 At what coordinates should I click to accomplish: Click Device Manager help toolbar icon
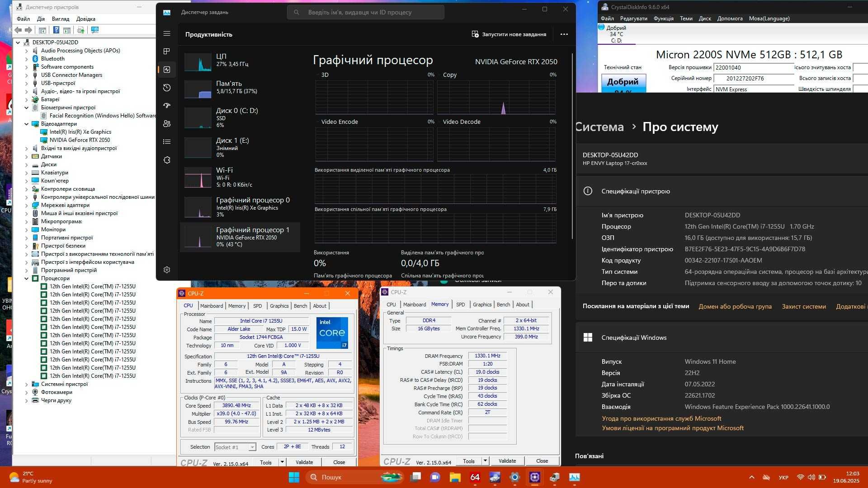pyautogui.click(x=56, y=30)
